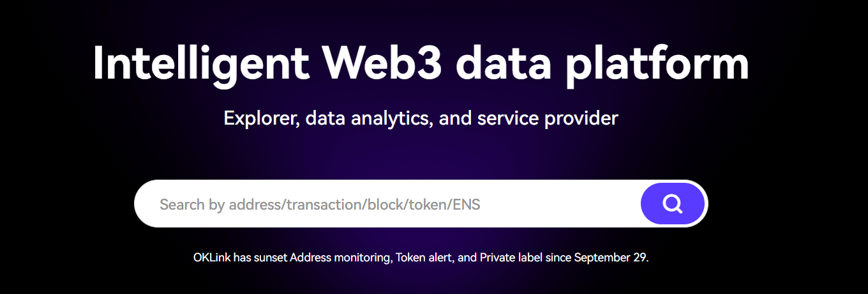This screenshot has width=868, height=294.
Task: Click "ENS" in the search placeholder
Action: pos(466,205)
